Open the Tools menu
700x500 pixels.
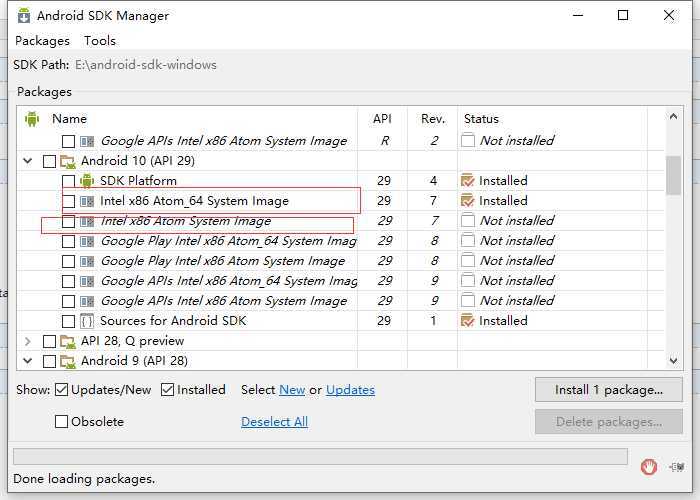pos(100,41)
